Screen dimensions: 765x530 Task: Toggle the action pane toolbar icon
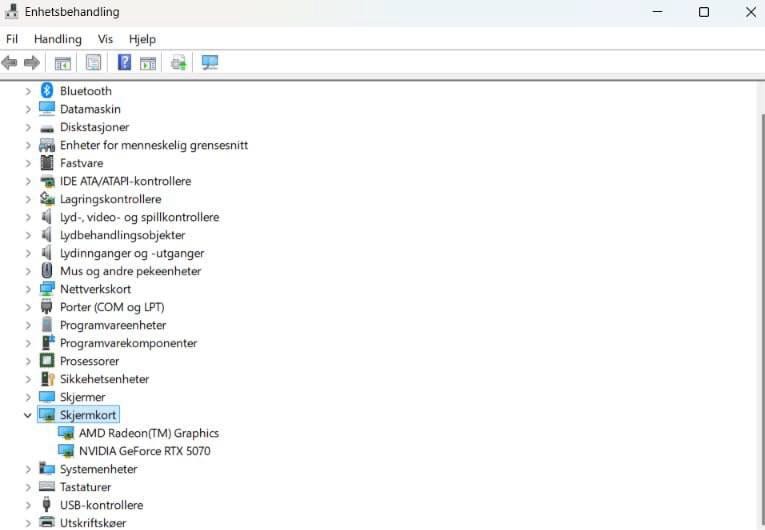point(148,63)
